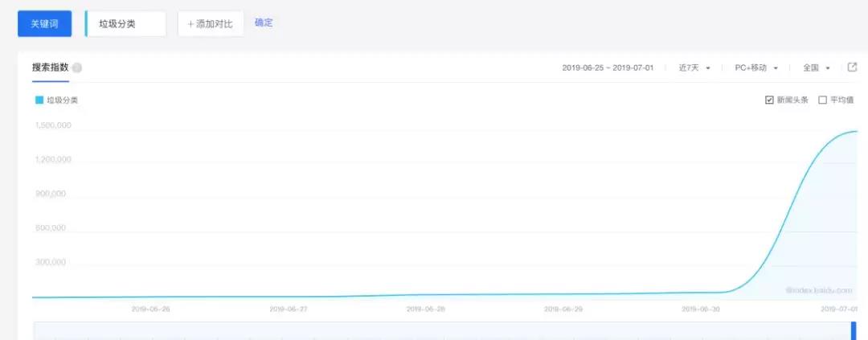The height and width of the screenshot is (340, 868).
Task: Click the 2019-06-26 date label on the axis
Action: pyautogui.click(x=150, y=309)
